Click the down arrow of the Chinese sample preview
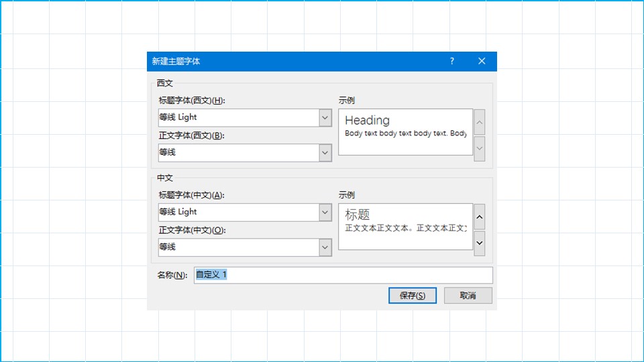The width and height of the screenshot is (644, 362). pyautogui.click(x=479, y=243)
